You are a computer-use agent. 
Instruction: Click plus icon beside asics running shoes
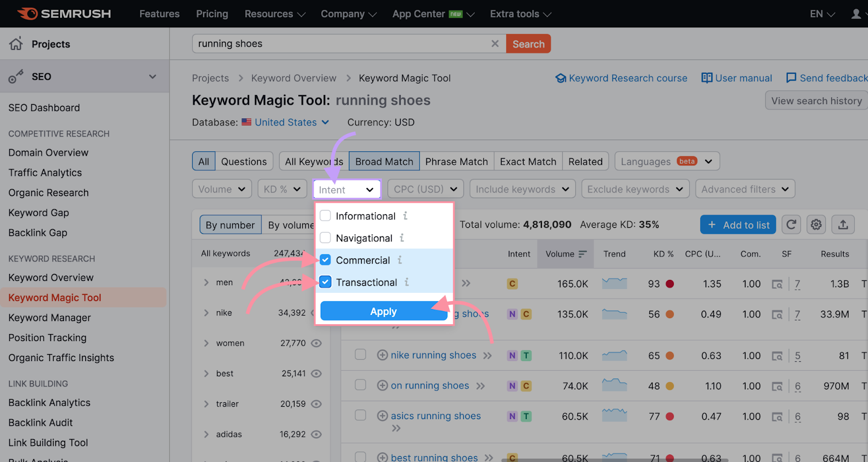(x=382, y=416)
